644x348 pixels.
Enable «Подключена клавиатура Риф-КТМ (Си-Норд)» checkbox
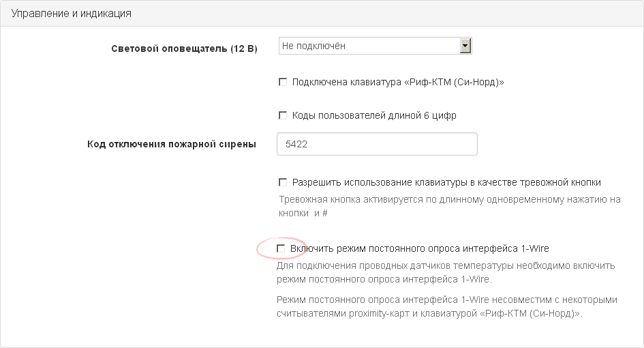pyautogui.click(x=283, y=82)
